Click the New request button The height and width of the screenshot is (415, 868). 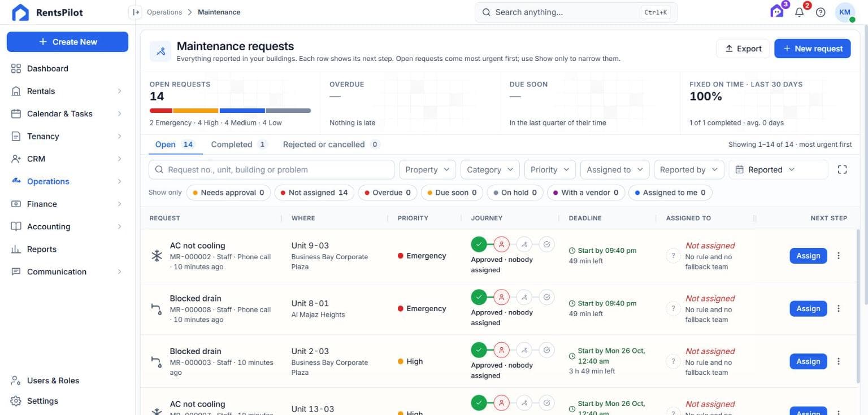coord(812,49)
